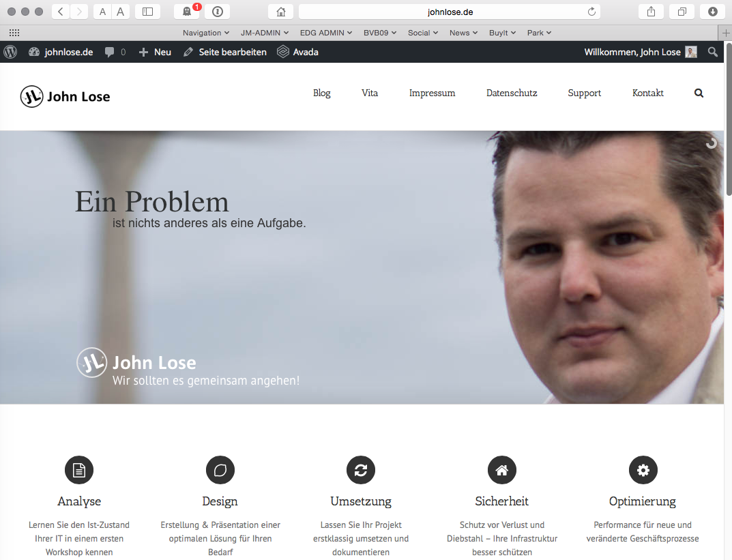Image resolution: width=732 pixels, height=560 pixels.
Task: Click Seite bearbeiten to edit page
Action: [x=225, y=52]
